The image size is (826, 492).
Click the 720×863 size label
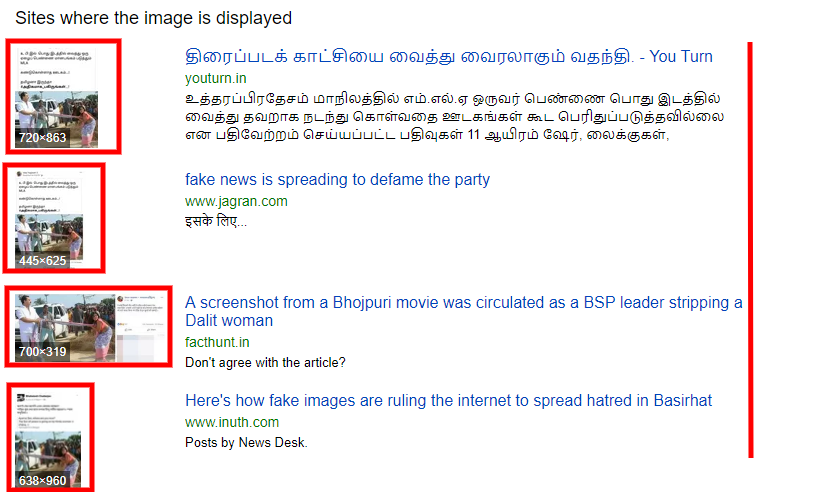click(x=43, y=138)
